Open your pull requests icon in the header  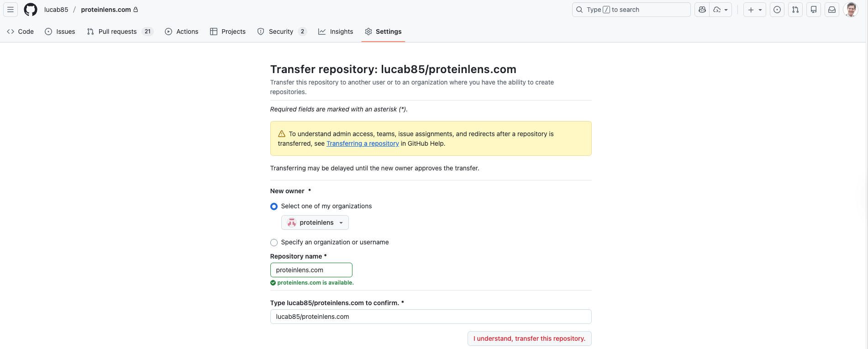(x=795, y=9)
